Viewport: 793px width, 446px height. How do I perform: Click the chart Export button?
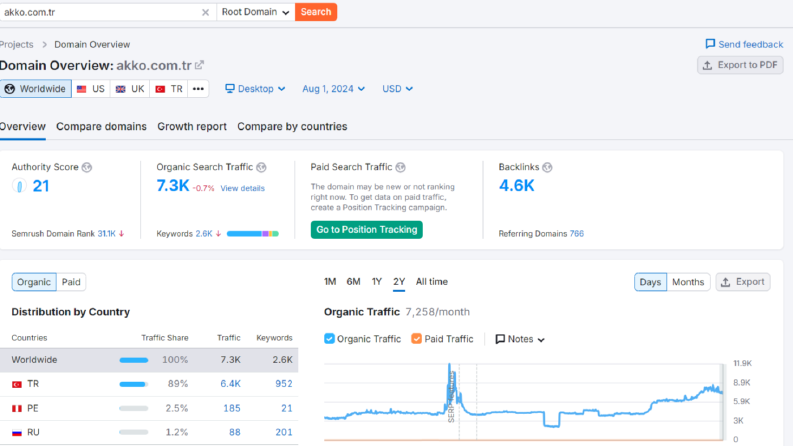point(743,282)
